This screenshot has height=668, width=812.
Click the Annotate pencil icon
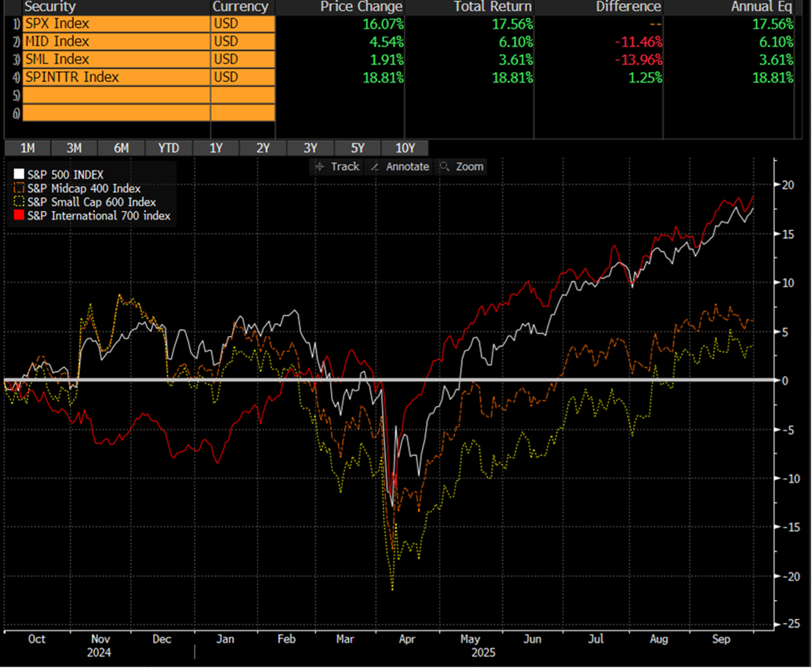point(375,167)
